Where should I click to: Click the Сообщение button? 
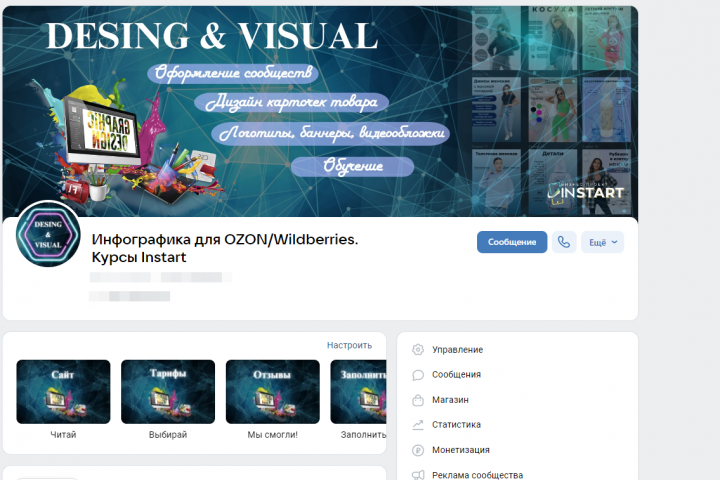coord(512,242)
